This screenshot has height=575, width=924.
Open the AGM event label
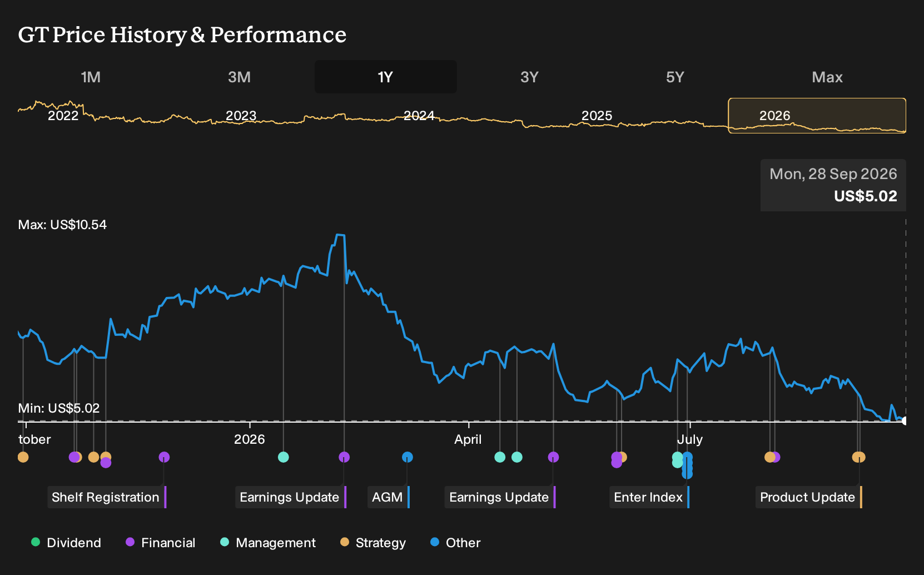pyautogui.click(x=388, y=497)
